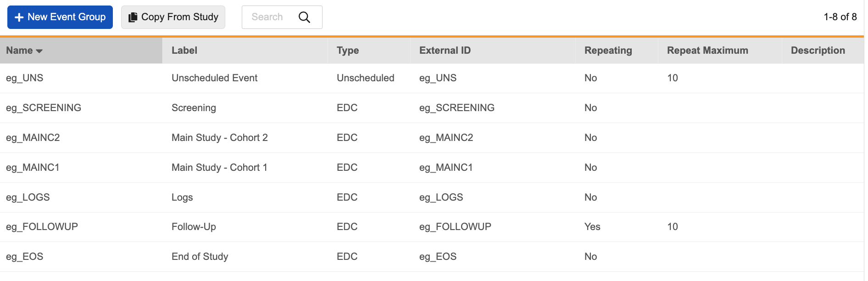The image size is (868, 281).
Task: Click the plus icon on New Event Group
Action: [19, 17]
